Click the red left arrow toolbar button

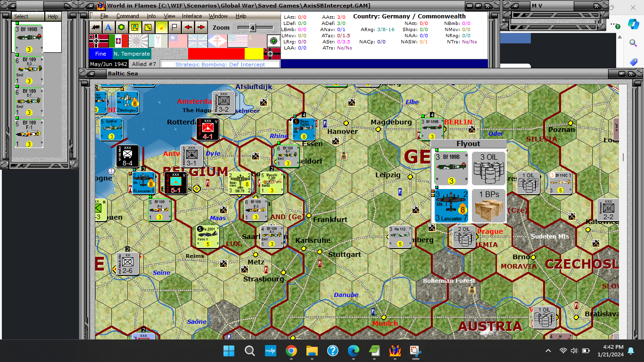tap(188, 27)
